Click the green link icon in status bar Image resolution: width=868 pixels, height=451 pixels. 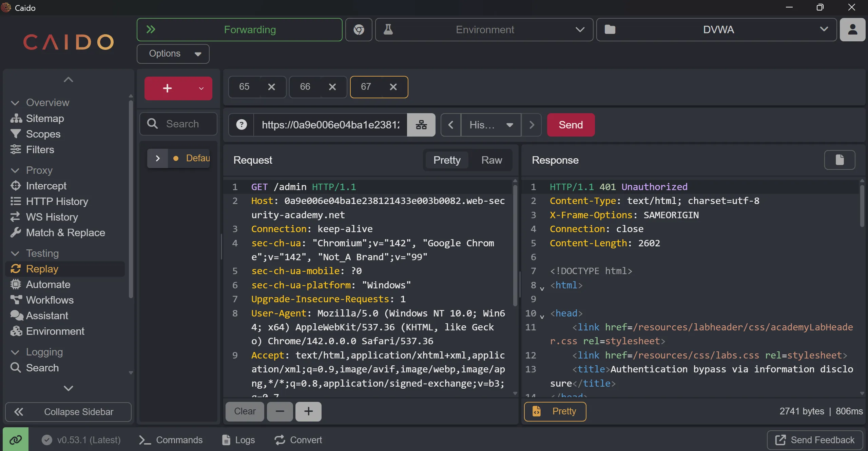point(16,439)
